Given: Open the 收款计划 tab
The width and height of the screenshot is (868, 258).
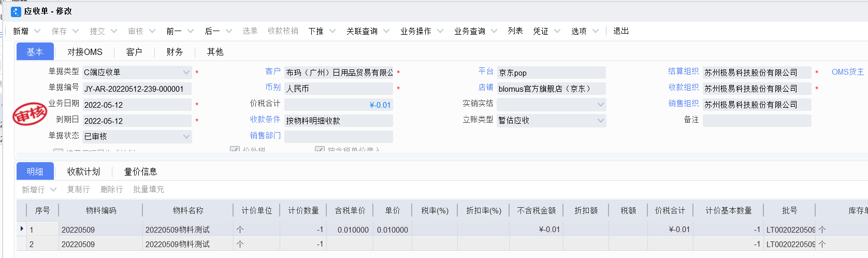Looking at the screenshot, I should [83, 171].
